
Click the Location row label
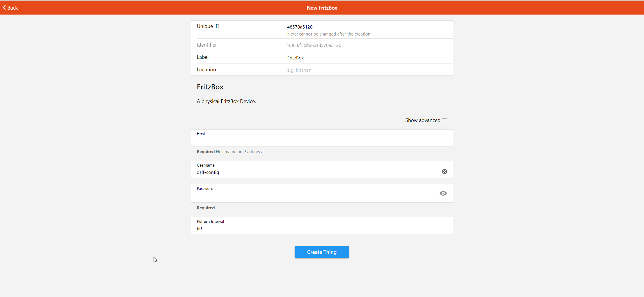point(206,70)
